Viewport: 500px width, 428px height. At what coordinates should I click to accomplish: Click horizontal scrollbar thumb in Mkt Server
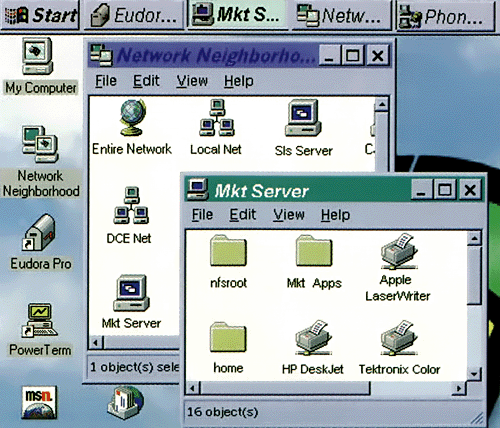click(285, 388)
